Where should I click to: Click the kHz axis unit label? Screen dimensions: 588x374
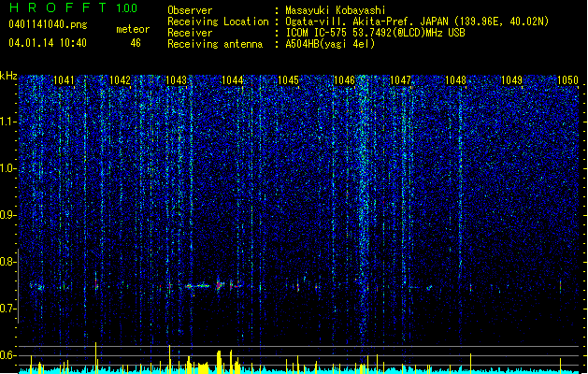pyautogui.click(x=8, y=76)
